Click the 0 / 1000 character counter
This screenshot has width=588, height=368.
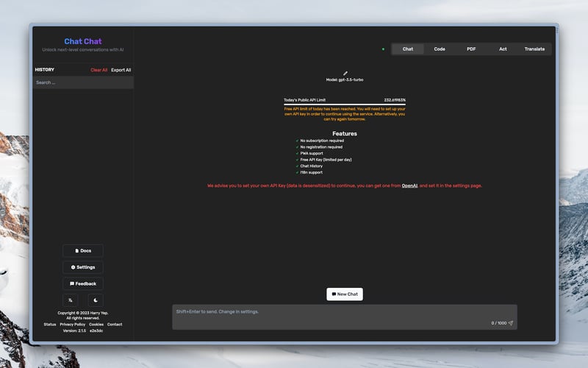tap(499, 323)
